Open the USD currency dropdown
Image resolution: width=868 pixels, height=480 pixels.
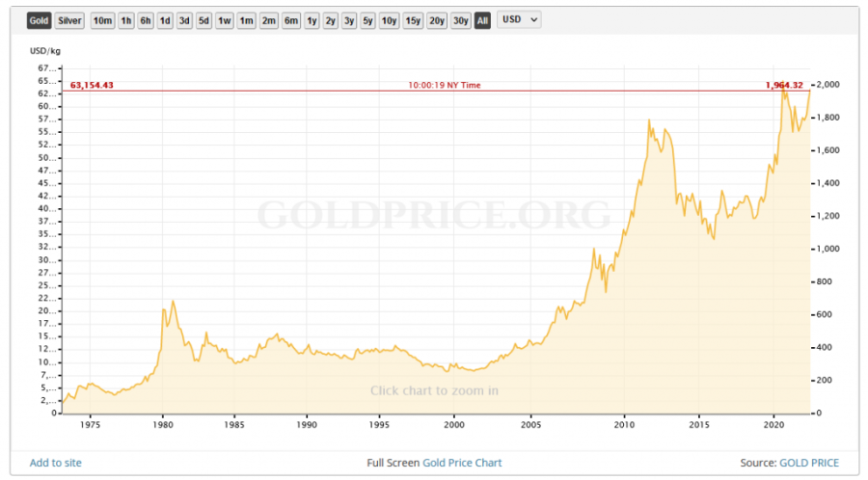(x=519, y=20)
